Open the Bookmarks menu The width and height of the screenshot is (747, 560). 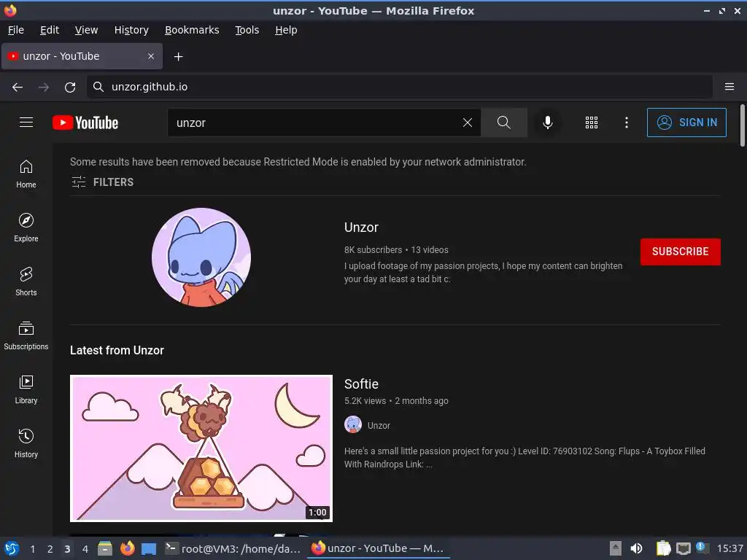(192, 30)
